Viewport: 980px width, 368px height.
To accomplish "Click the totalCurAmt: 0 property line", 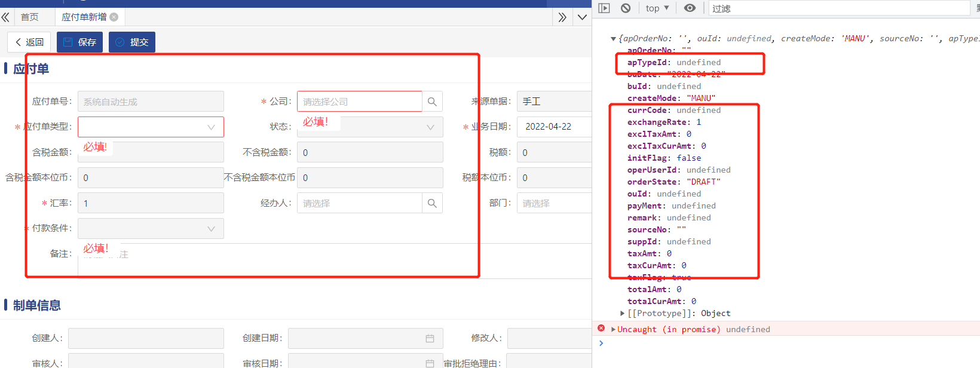I will point(661,301).
